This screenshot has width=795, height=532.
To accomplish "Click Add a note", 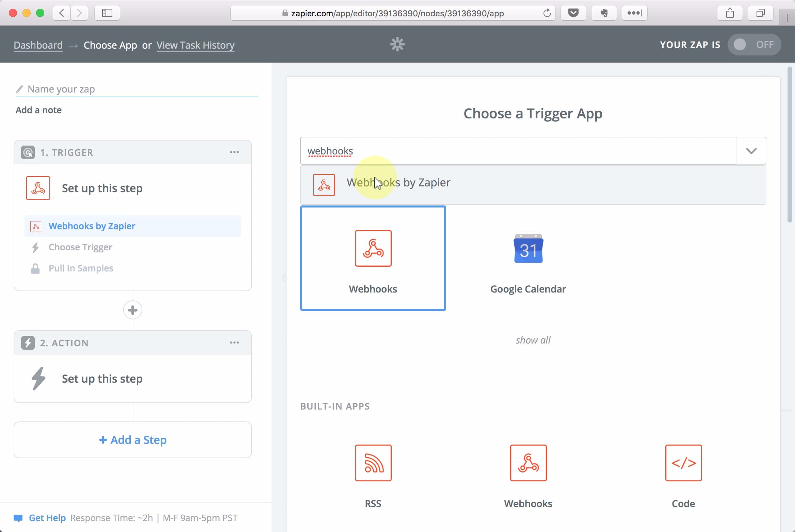I will pos(38,110).
